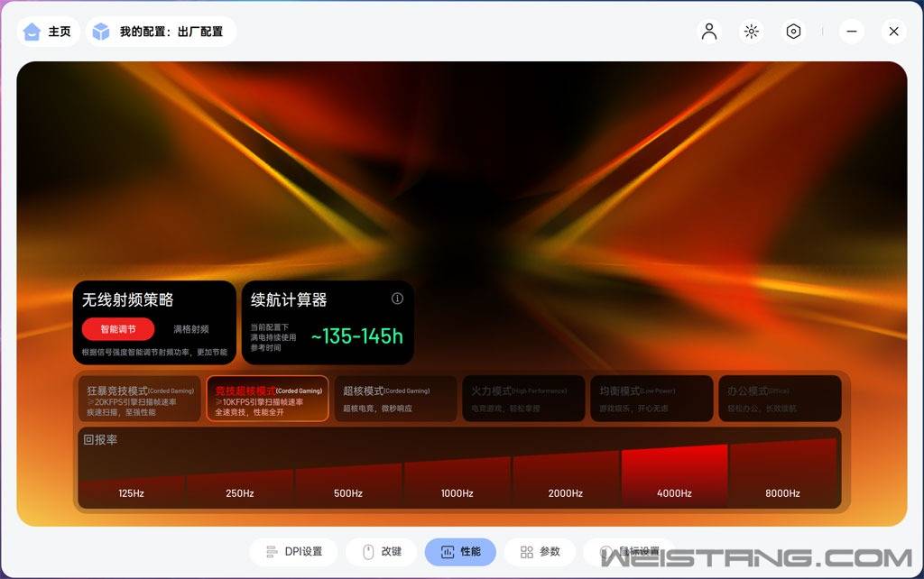924x579 pixels.
Task: Set polling rate to 8000Hz
Action: 782,493
